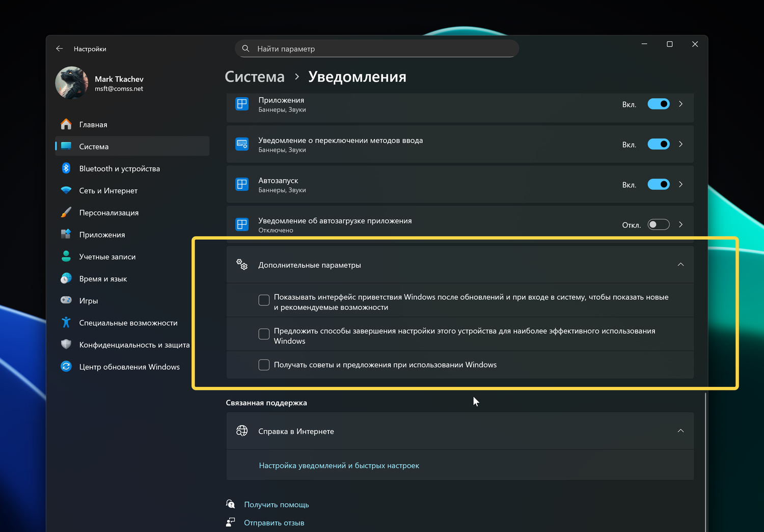Go to Учетные записи in sidebar
The height and width of the screenshot is (532, 764).
click(x=107, y=257)
